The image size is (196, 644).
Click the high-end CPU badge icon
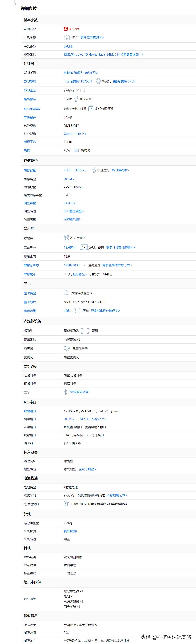98,81
